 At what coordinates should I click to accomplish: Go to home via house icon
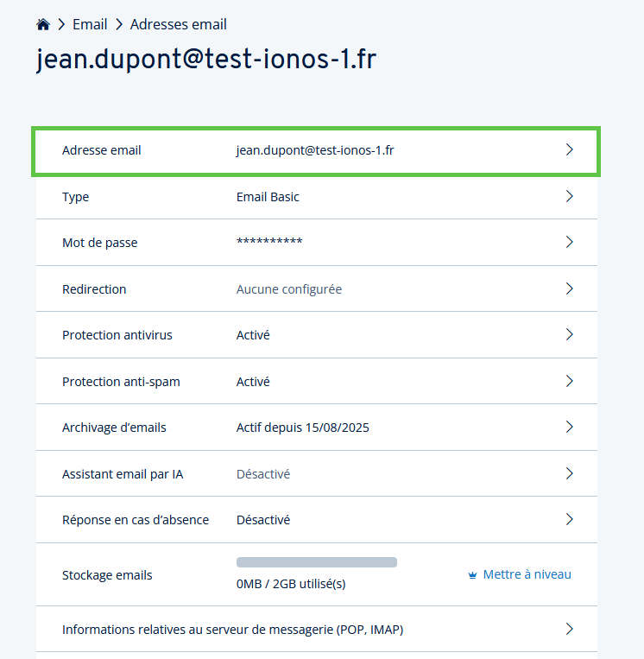[x=43, y=24]
